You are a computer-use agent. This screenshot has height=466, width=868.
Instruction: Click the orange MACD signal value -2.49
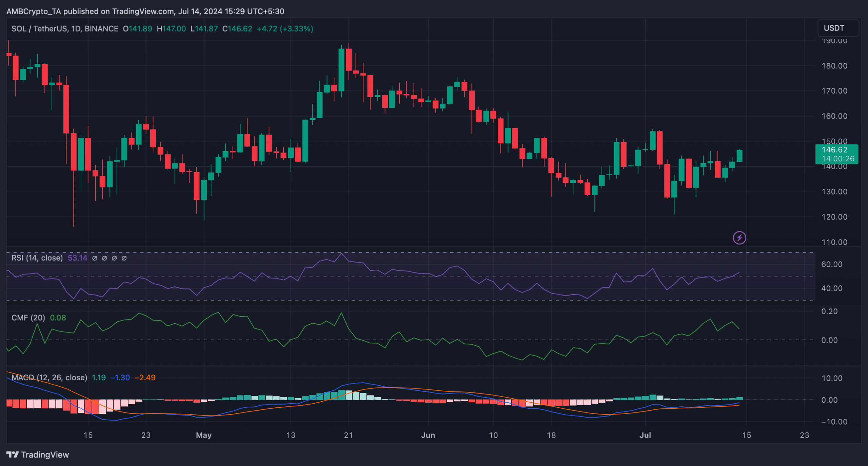point(145,378)
